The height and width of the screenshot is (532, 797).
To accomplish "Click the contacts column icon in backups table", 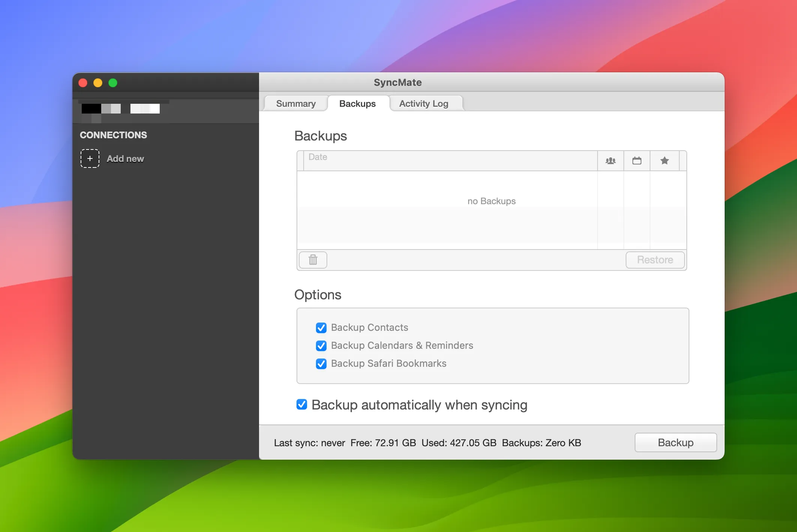I will (610, 161).
